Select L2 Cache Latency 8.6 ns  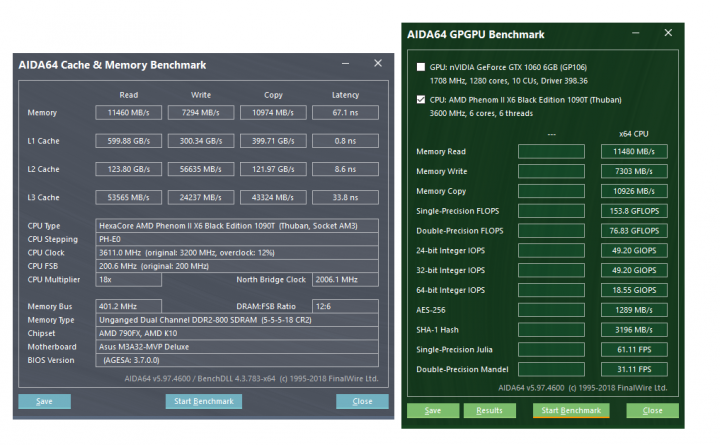click(345, 169)
